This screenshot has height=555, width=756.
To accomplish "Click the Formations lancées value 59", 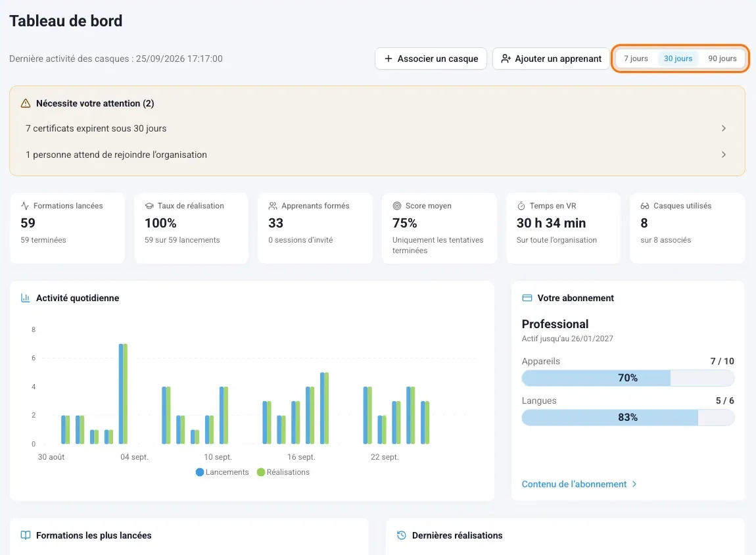I will [28, 224].
